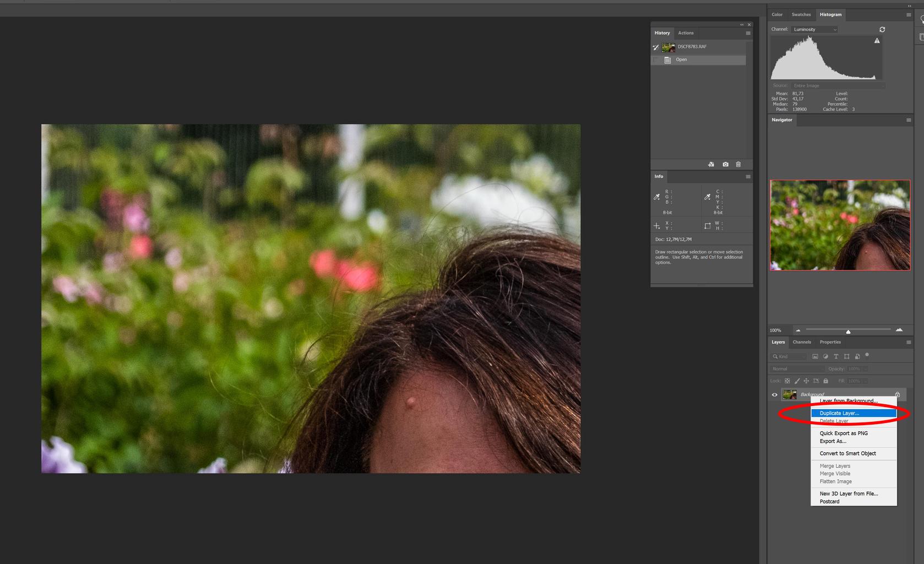924x564 pixels.
Task: Hide the Background layer eye icon
Action: (x=775, y=395)
